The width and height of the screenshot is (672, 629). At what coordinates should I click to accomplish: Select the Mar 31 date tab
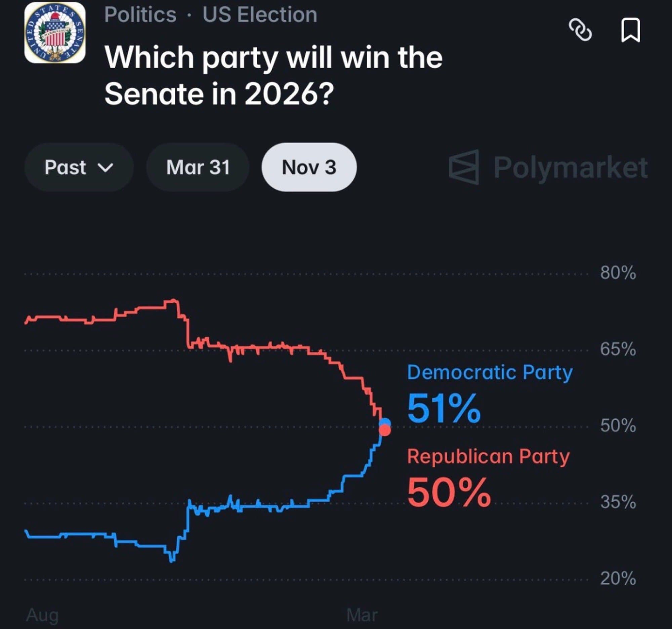pos(198,167)
